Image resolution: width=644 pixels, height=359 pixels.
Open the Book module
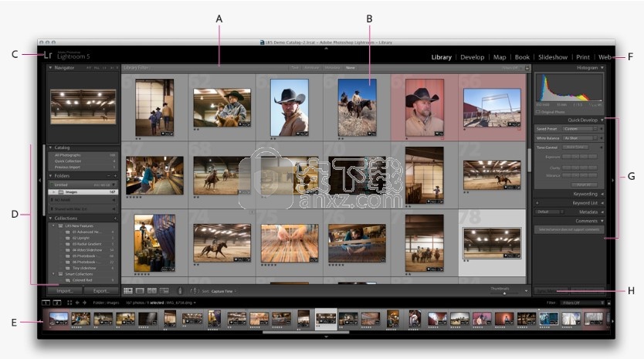pyautogui.click(x=522, y=57)
